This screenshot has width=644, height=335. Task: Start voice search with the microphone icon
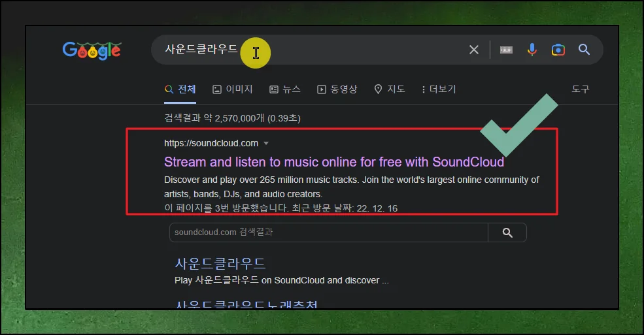[532, 50]
